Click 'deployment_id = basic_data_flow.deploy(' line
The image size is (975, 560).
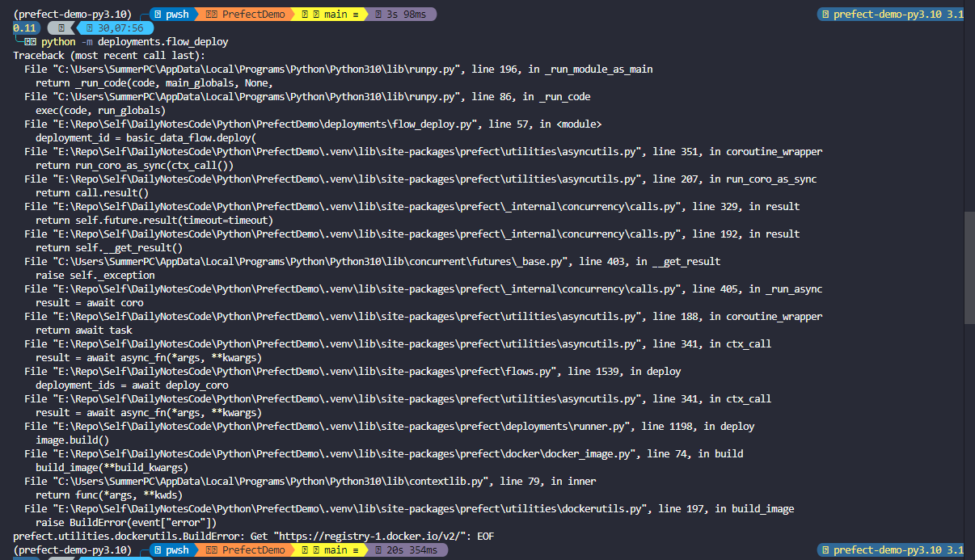coord(146,137)
